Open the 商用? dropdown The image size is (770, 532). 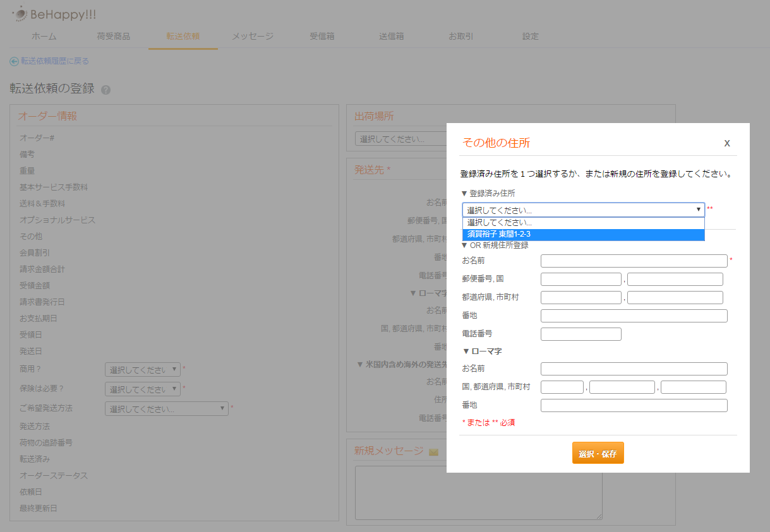142,370
